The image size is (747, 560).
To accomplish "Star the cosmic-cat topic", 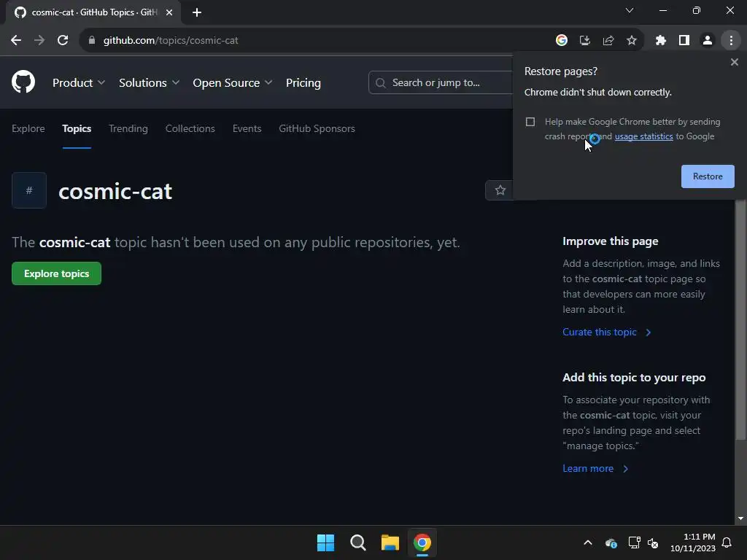I will (500, 190).
